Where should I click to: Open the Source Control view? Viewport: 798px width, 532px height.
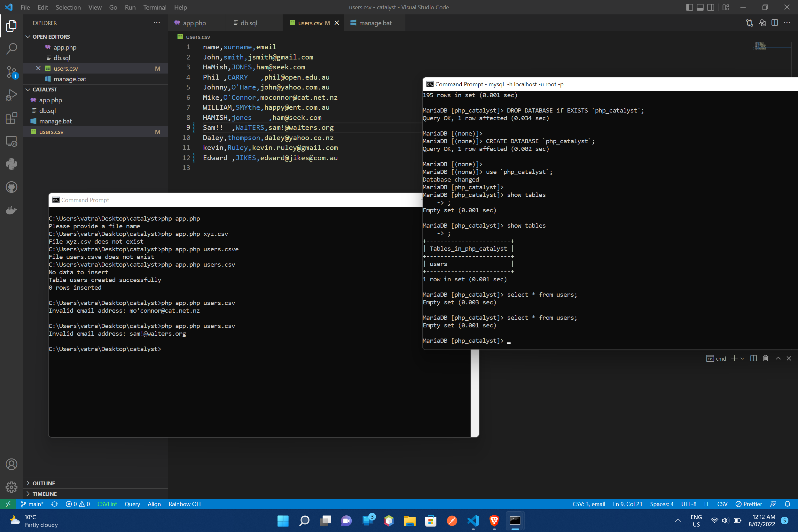point(11,72)
